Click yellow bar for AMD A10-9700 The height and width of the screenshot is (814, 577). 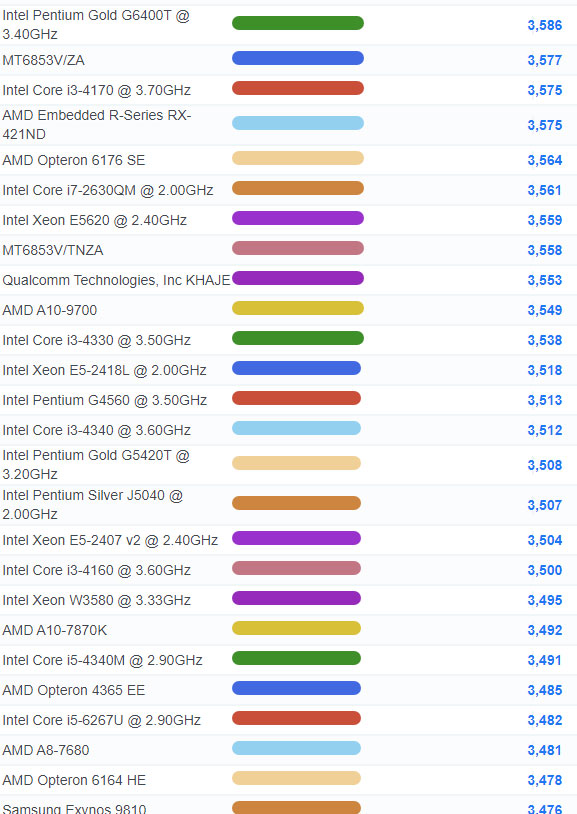tap(298, 308)
